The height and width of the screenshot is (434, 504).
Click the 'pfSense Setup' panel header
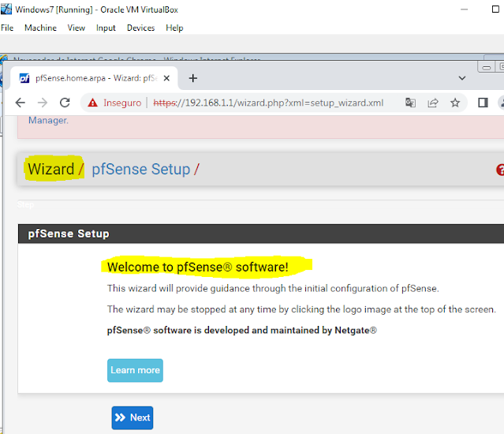[x=261, y=234]
